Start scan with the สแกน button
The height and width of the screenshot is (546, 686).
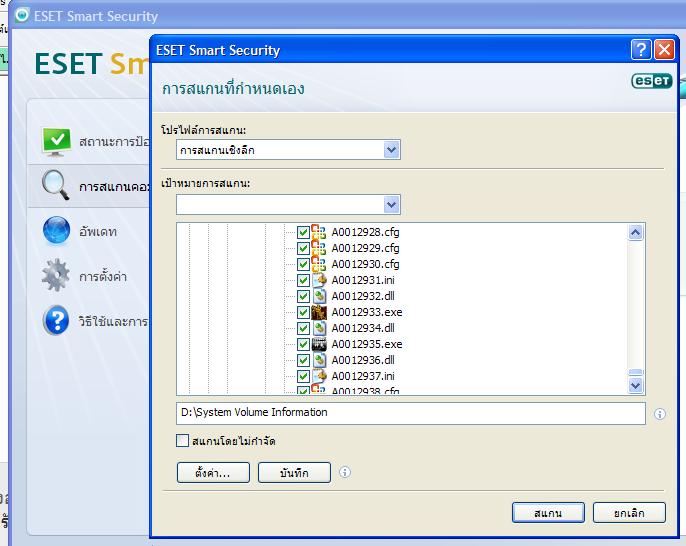point(548,512)
